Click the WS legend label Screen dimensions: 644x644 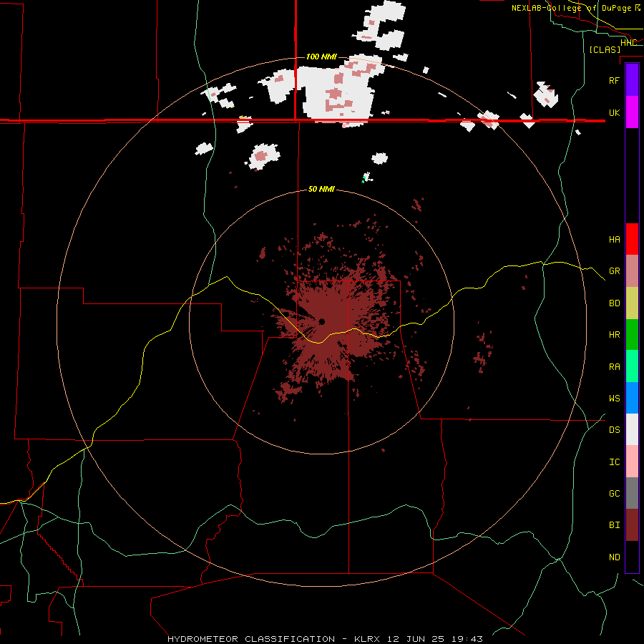pos(615,398)
